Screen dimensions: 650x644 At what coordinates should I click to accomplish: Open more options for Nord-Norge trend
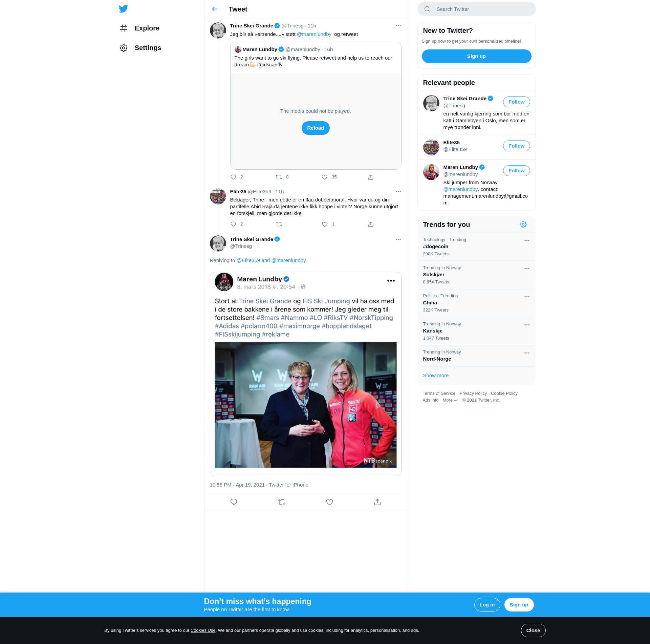527,353
